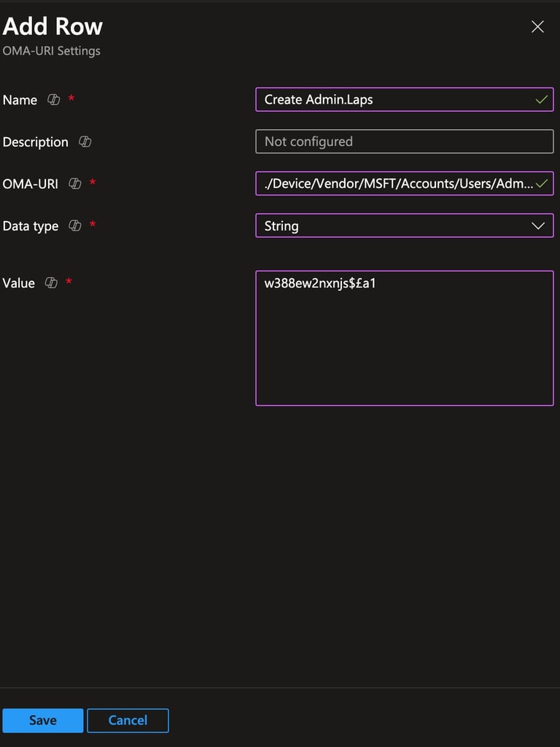
Task: Click inside the Value text area
Action: (x=404, y=338)
